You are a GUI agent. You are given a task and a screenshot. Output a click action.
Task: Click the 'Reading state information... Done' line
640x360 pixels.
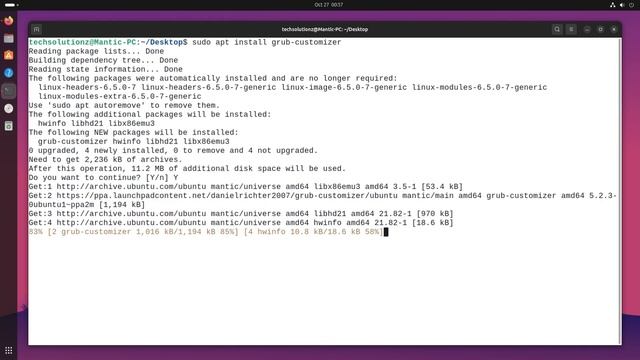coord(106,69)
